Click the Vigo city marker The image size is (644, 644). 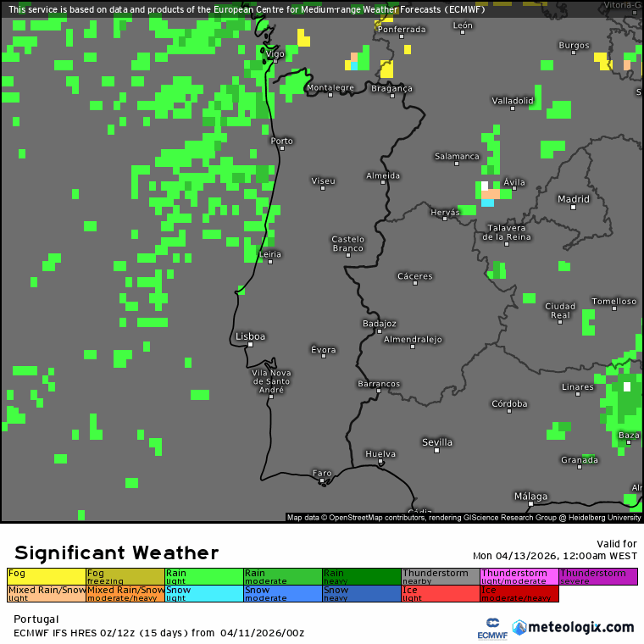pos(275,61)
